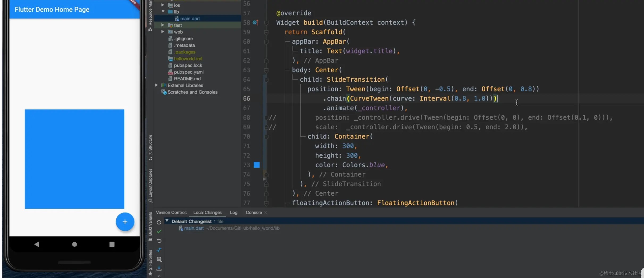This screenshot has height=278, width=644.
Task: Click the External Libraries icon
Action: (x=164, y=85)
